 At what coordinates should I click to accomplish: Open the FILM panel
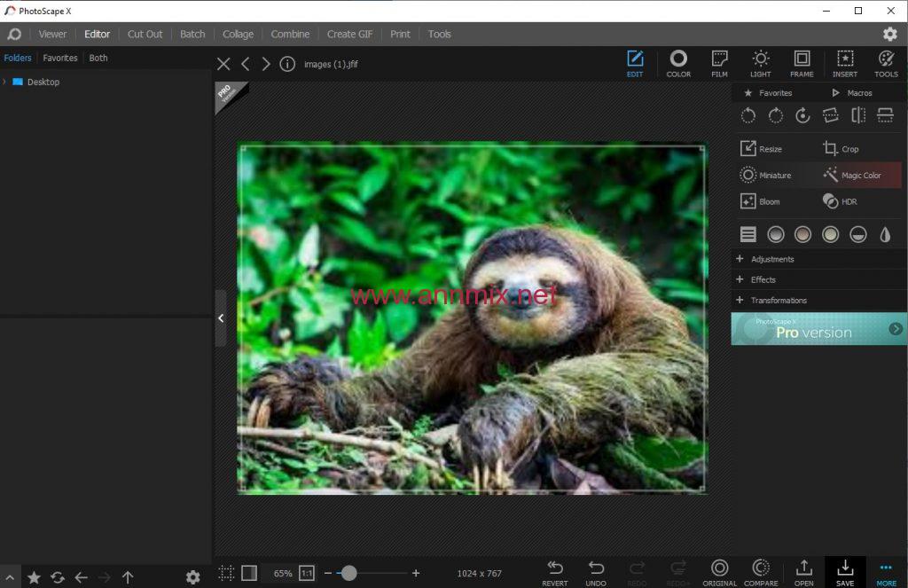click(x=719, y=63)
